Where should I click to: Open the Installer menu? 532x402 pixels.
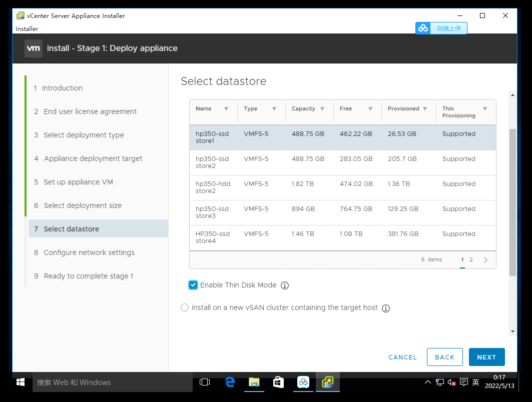pyautogui.click(x=27, y=28)
